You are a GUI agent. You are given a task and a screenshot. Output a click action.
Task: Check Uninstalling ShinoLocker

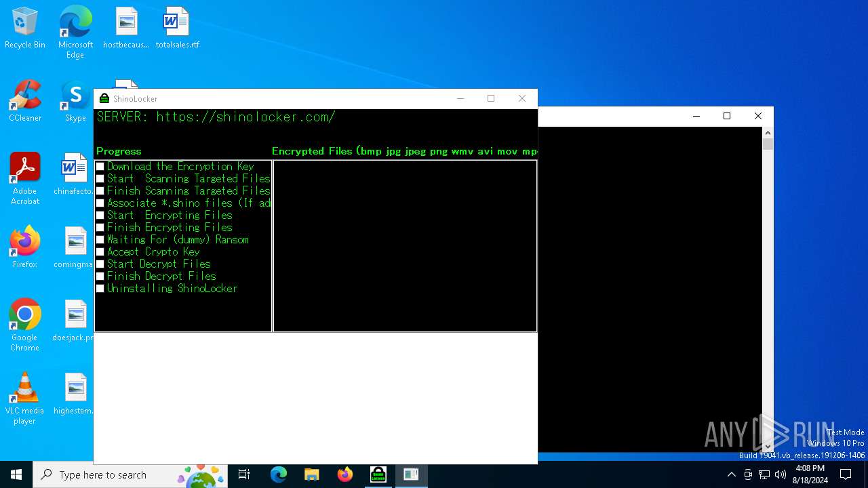pyautogui.click(x=100, y=289)
